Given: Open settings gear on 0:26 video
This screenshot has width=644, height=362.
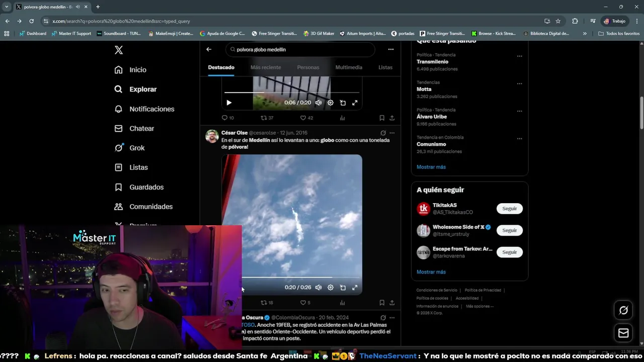Looking at the screenshot, I should coord(331,288).
